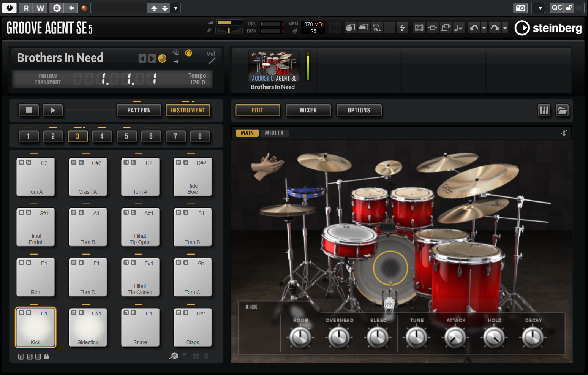Click the pin icon in edit panel
This screenshot has height=375, width=588.
[564, 133]
